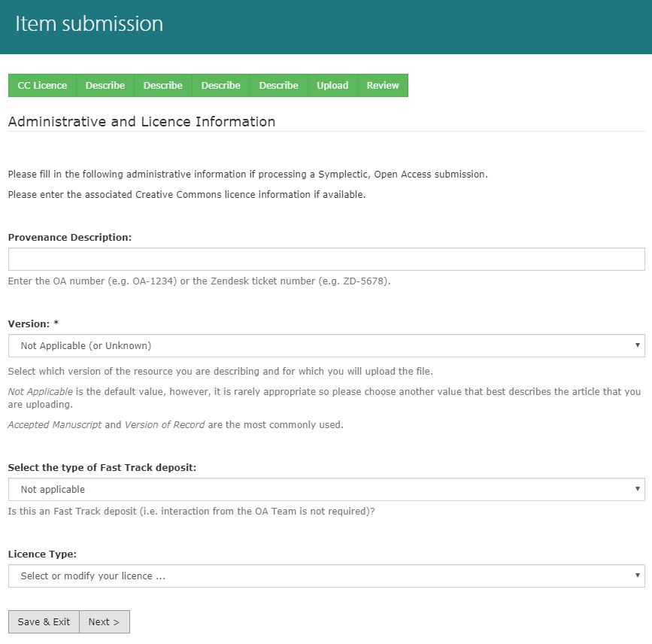Go to the Review step
Screen dimensions: 652x644
[383, 86]
